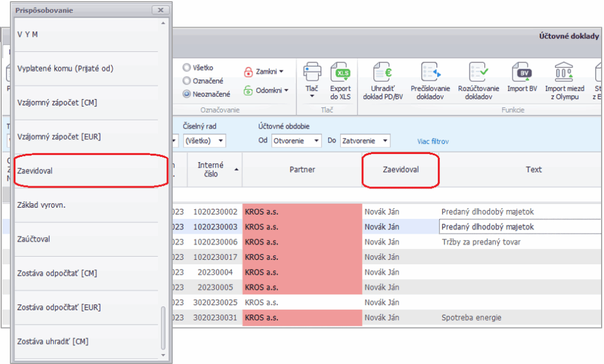This screenshot has height=364, width=604.
Task: Click Import miezd z Olympu icon
Action: (x=564, y=74)
